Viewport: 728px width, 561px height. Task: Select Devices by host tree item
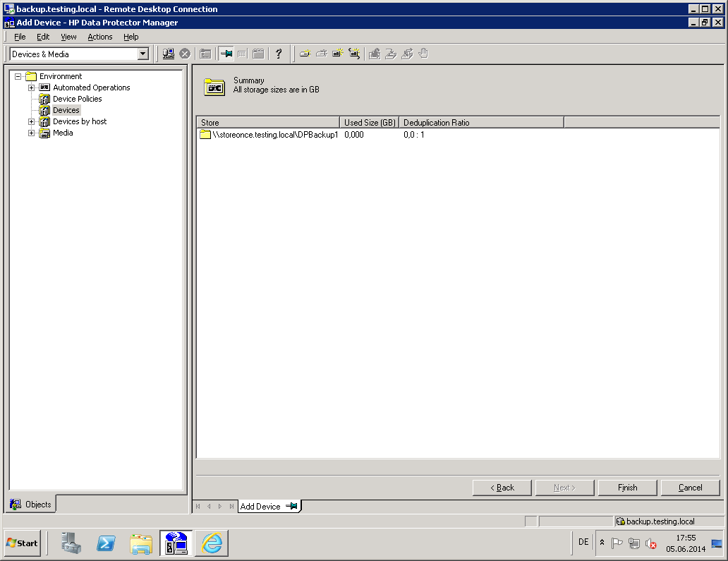pos(80,121)
